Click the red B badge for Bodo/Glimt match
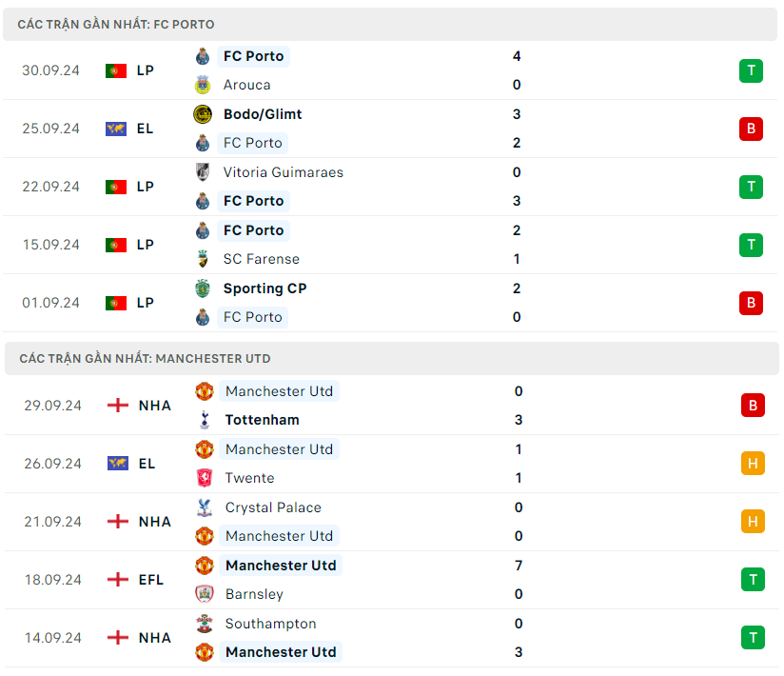 [751, 129]
